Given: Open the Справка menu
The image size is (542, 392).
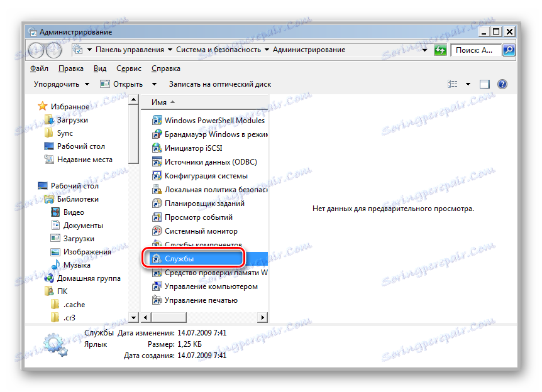Looking at the screenshot, I should (x=165, y=68).
